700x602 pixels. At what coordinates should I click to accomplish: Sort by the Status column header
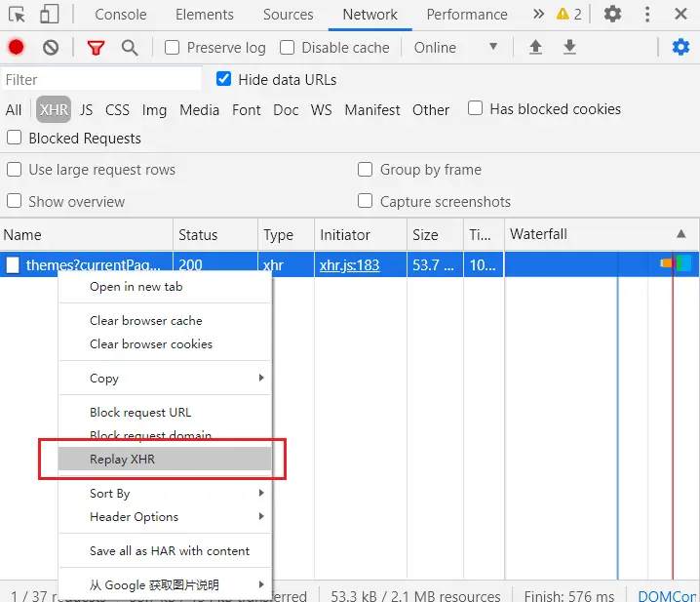point(215,234)
